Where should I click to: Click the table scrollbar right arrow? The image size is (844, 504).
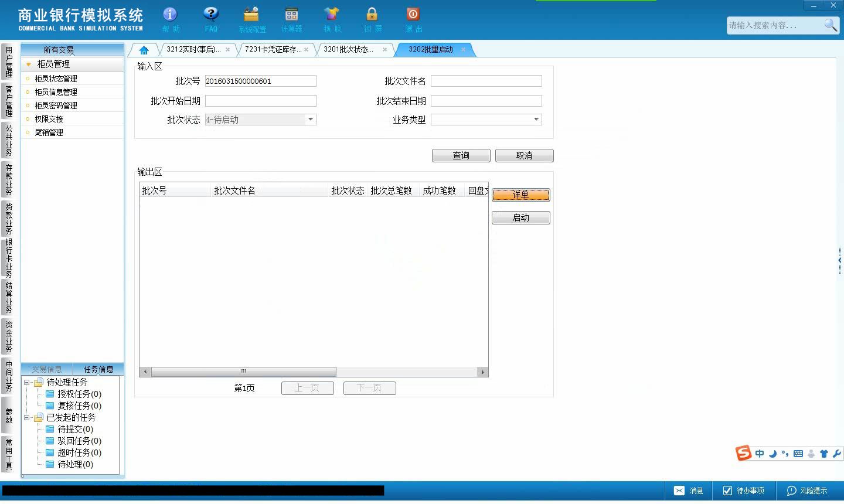[483, 372]
